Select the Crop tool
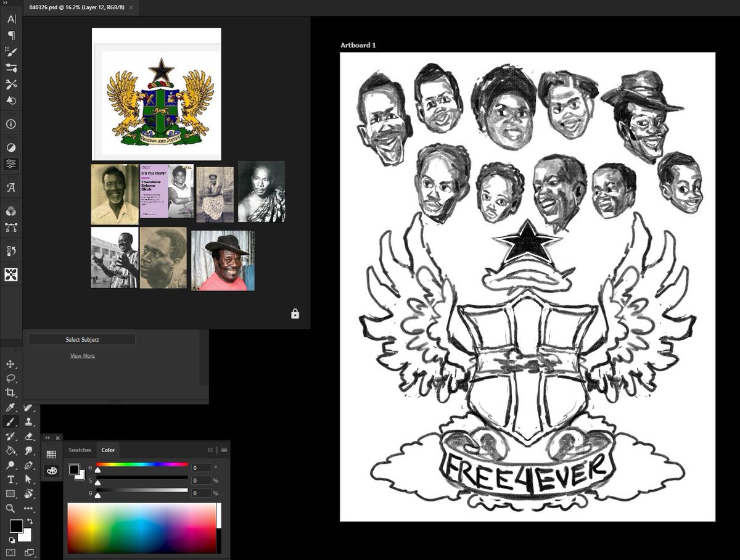 [x=10, y=393]
